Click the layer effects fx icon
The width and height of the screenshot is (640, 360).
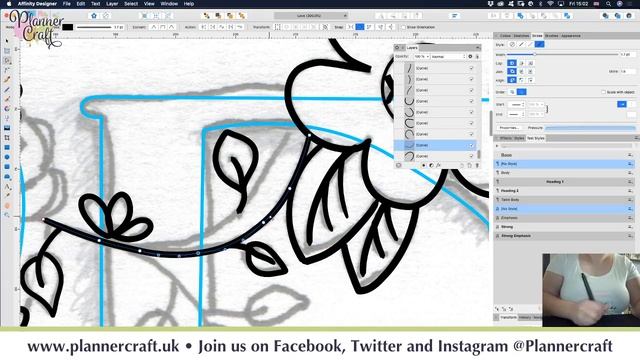click(x=439, y=166)
